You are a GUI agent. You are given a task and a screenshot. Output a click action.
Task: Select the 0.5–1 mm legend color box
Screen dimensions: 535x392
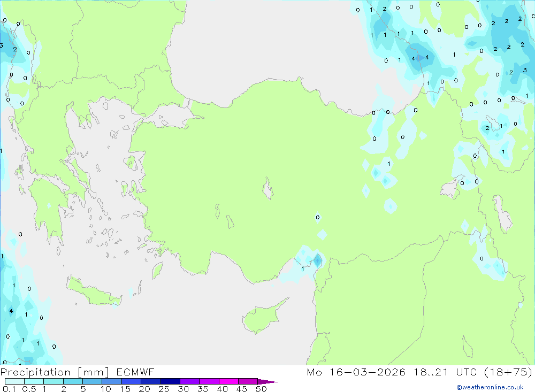34,381
